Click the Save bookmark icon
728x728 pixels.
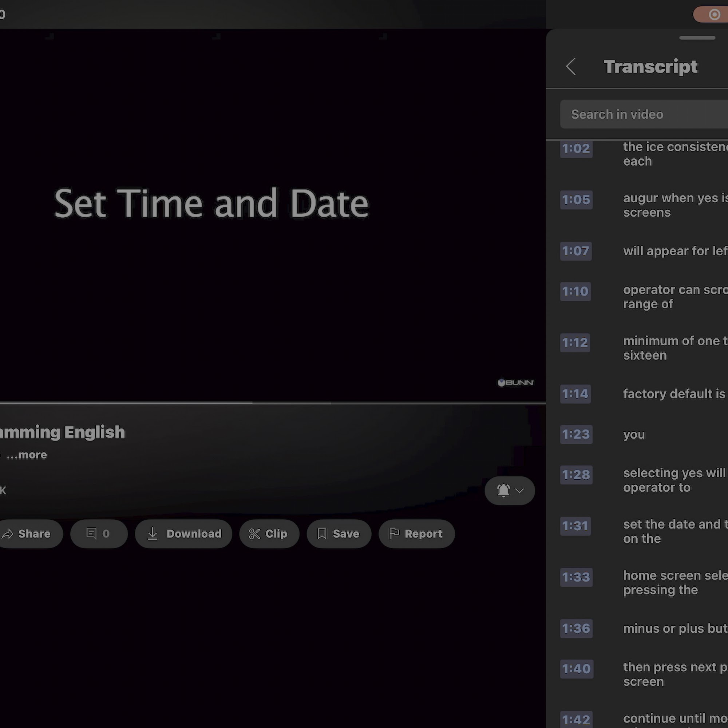pos(322,534)
